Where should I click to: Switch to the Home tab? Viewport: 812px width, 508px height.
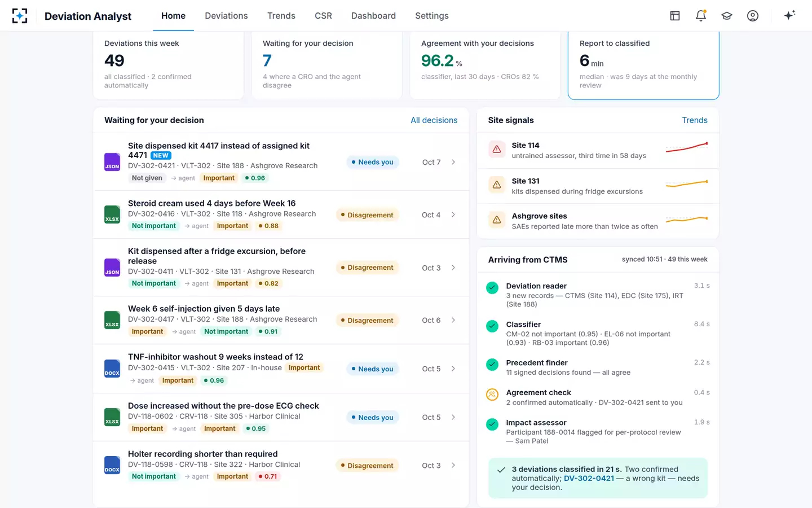pyautogui.click(x=173, y=16)
